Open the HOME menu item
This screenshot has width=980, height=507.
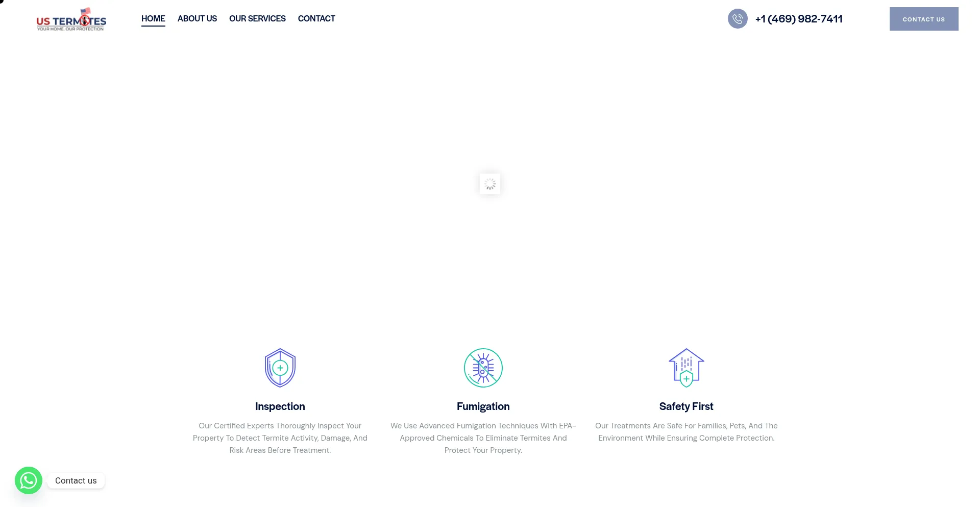[x=153, y=19]
